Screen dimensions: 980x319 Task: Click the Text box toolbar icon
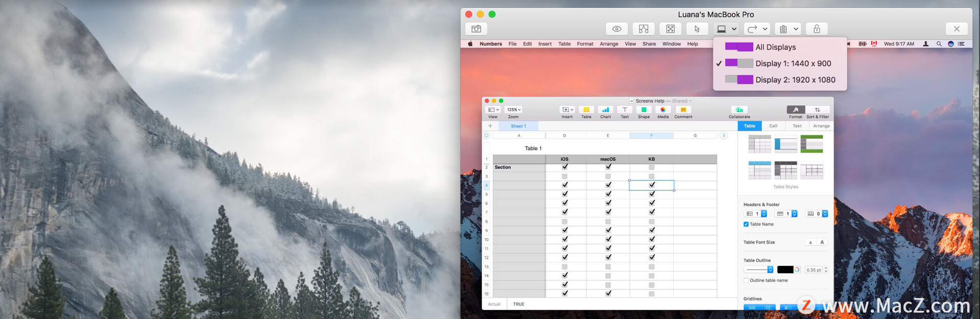(x=625, y=110)
